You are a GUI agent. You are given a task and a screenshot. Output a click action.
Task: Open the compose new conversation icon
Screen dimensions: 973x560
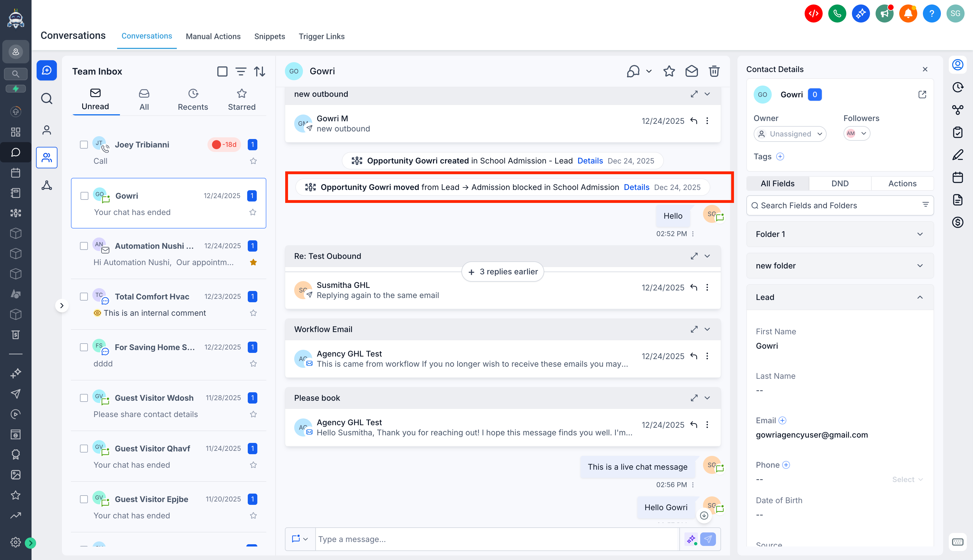(x=46, y=70)
